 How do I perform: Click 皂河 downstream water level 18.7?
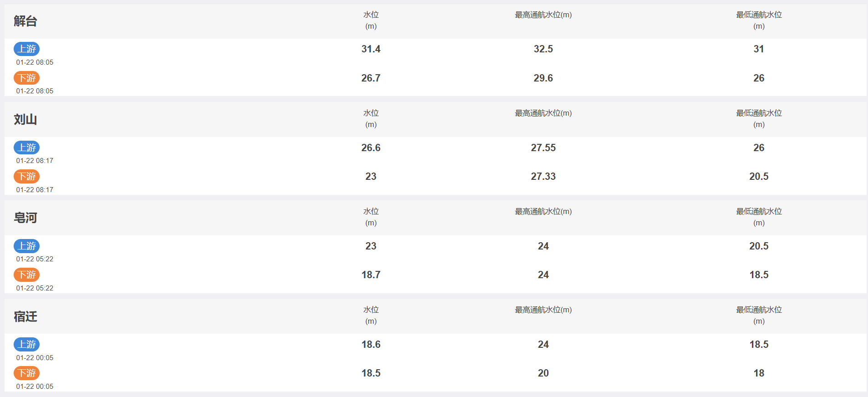tap(371, 275)
